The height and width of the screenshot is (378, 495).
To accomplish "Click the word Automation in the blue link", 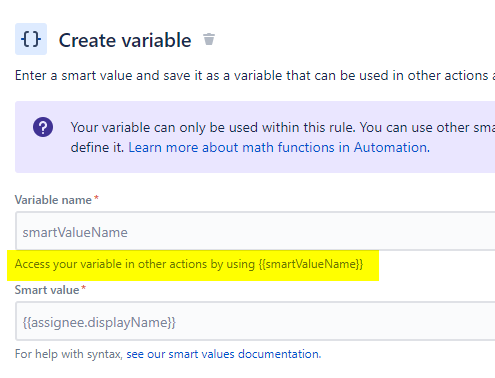I will (392, 147).
